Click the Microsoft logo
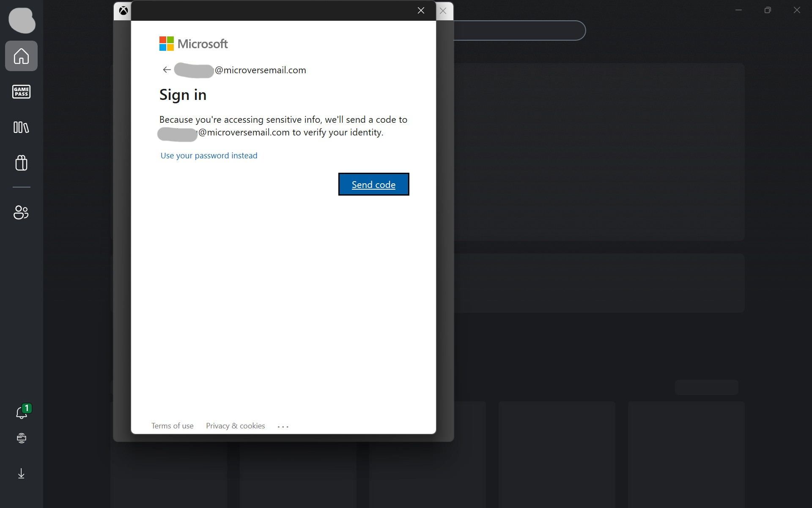Image resolution: width=812 pixels, height=508 pixels. click(x=193, y=44)
